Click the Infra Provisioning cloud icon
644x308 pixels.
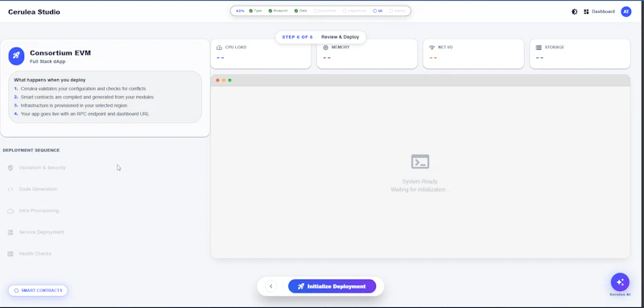10,211
